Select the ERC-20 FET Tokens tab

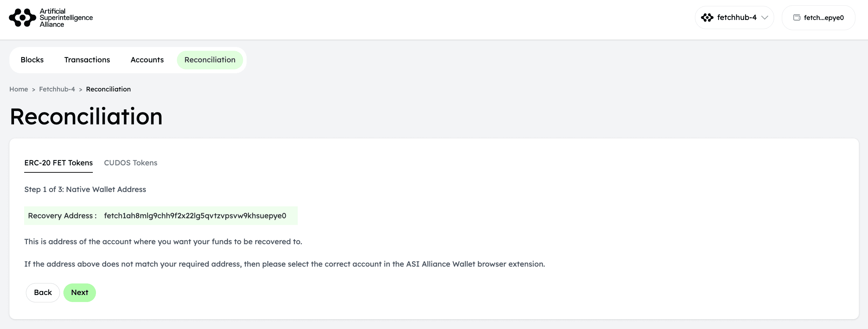pyautogui.click(x=58, y=163)
